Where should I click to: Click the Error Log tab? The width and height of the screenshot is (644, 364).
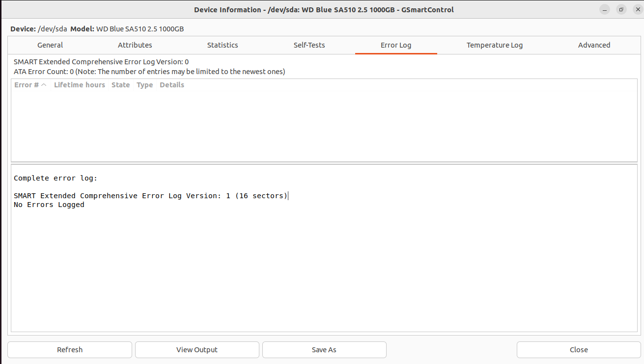click(396, 45)
